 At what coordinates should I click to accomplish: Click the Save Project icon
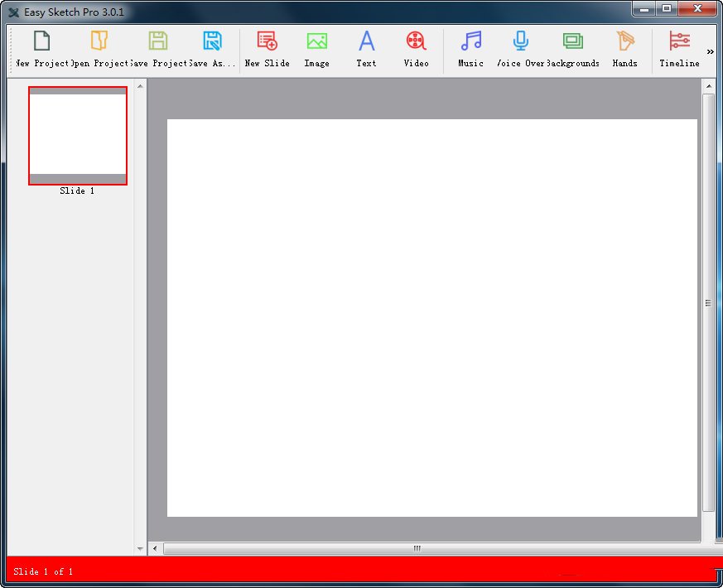pyautogui.click(x=158, y=41)
